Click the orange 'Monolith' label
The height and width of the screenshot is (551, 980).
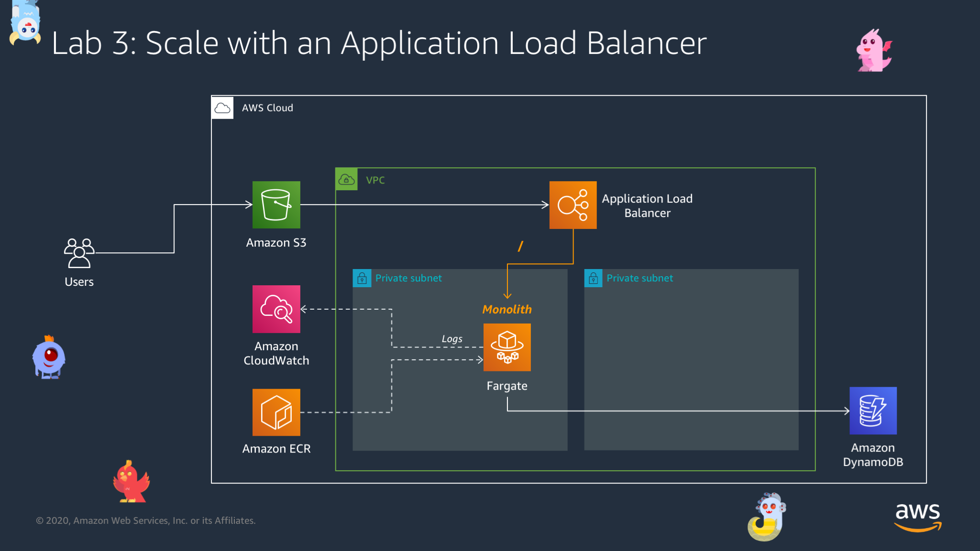(x=507, y=309)
